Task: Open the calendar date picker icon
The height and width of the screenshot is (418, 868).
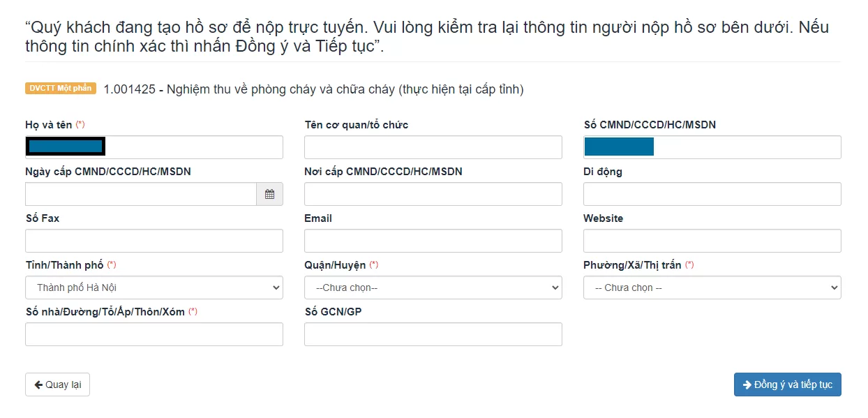Action: (x=269, y=194)
